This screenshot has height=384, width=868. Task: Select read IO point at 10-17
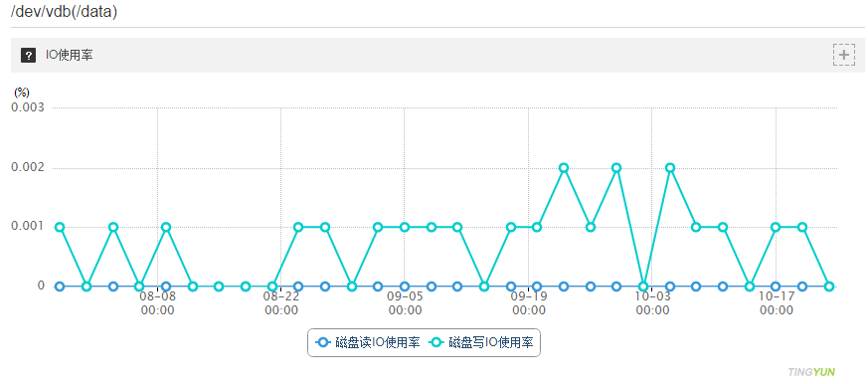[x=776, y=287]
